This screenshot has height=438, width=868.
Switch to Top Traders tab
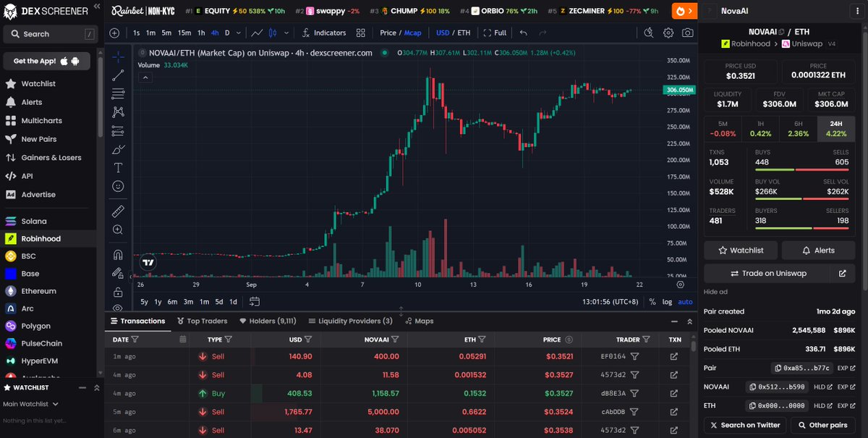(202, 321)
